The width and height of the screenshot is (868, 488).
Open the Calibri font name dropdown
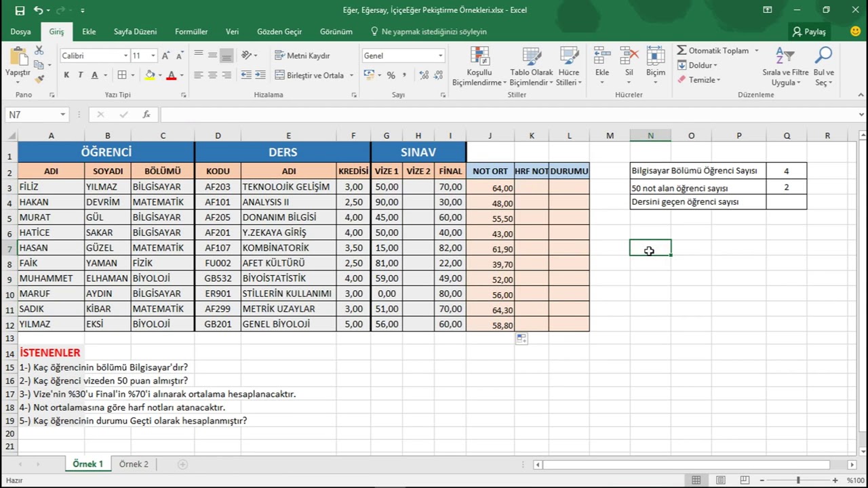point(125,56)
